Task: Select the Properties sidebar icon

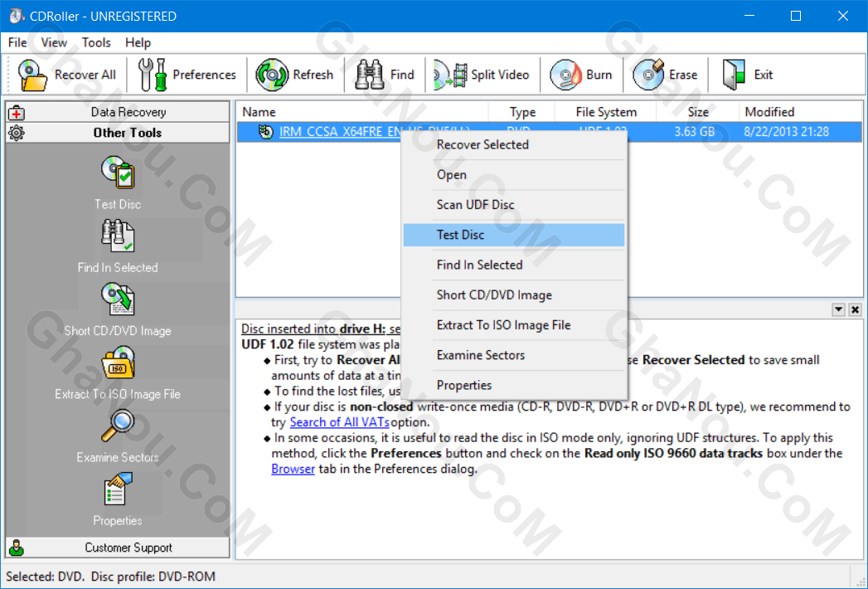Action: click(118, 489)
